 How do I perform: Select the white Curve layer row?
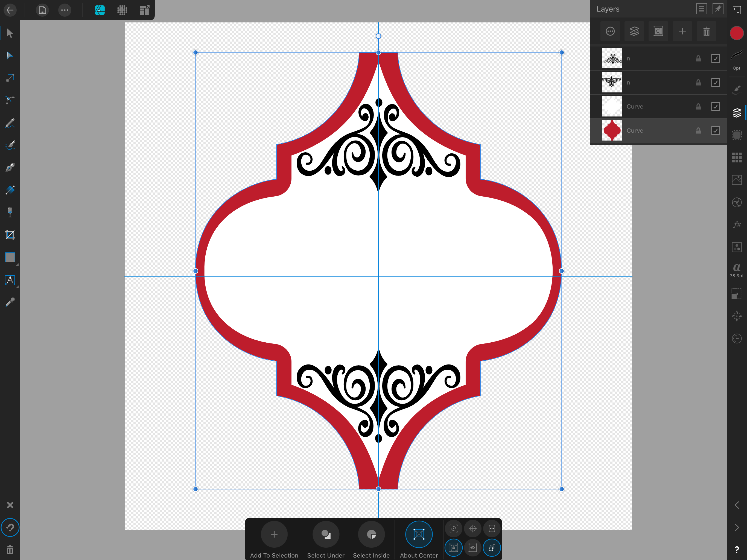pyautogui.click(x=658, y=106)
